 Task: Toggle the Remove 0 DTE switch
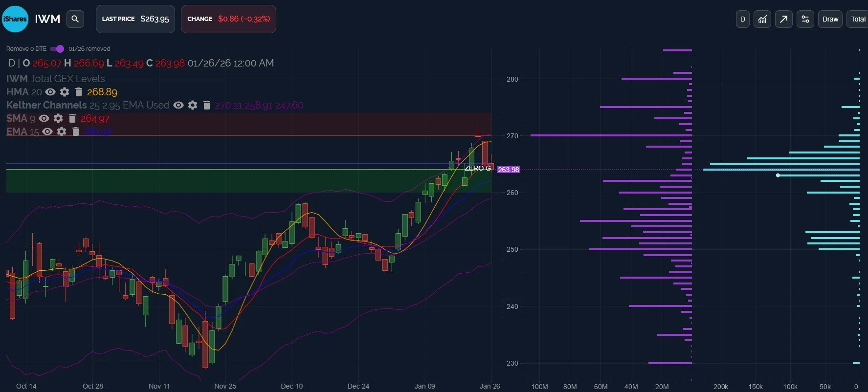click(x=57, y=49)
